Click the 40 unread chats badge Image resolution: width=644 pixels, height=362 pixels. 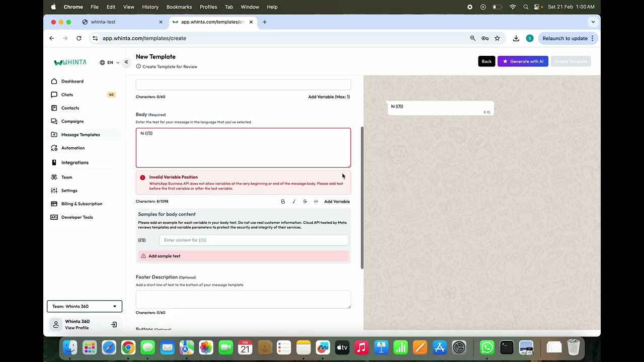pos(111,95)
